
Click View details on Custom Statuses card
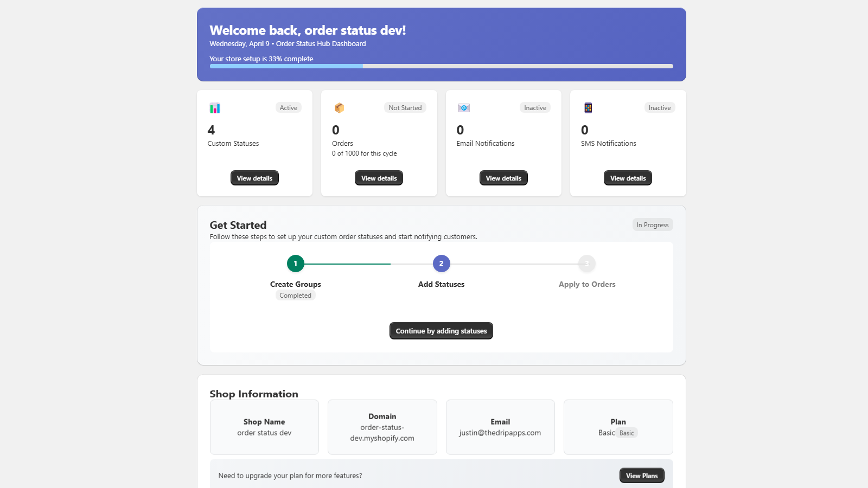click(254, 177)
